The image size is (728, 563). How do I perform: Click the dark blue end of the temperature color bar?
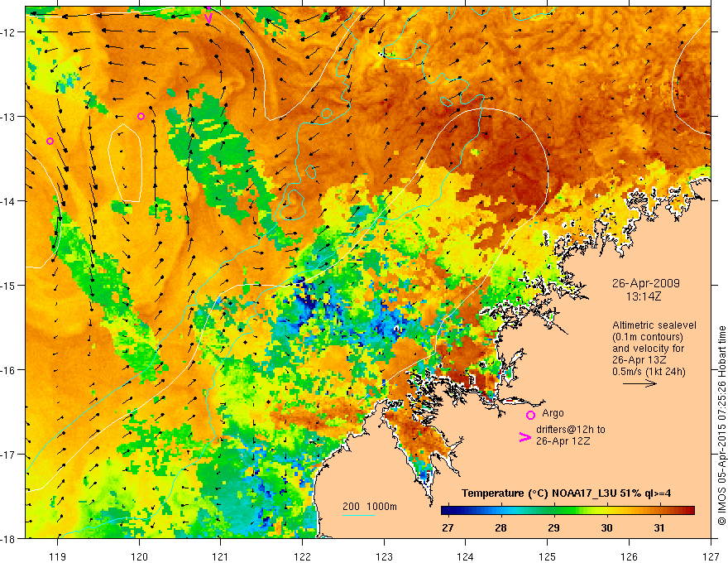pos(447,511)
